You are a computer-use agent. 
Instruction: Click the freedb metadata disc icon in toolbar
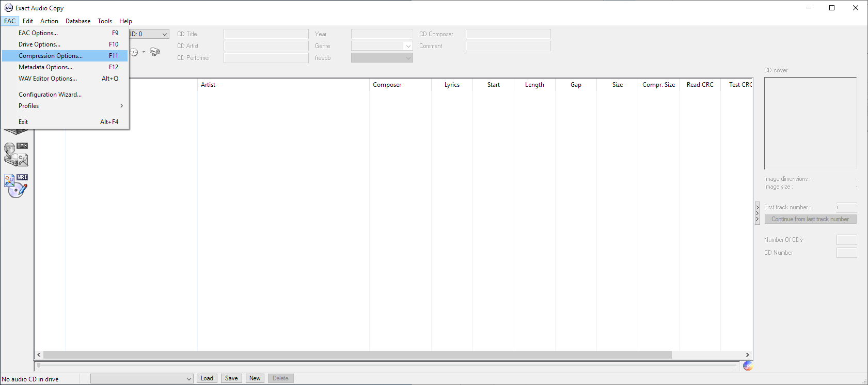point(134,52)
